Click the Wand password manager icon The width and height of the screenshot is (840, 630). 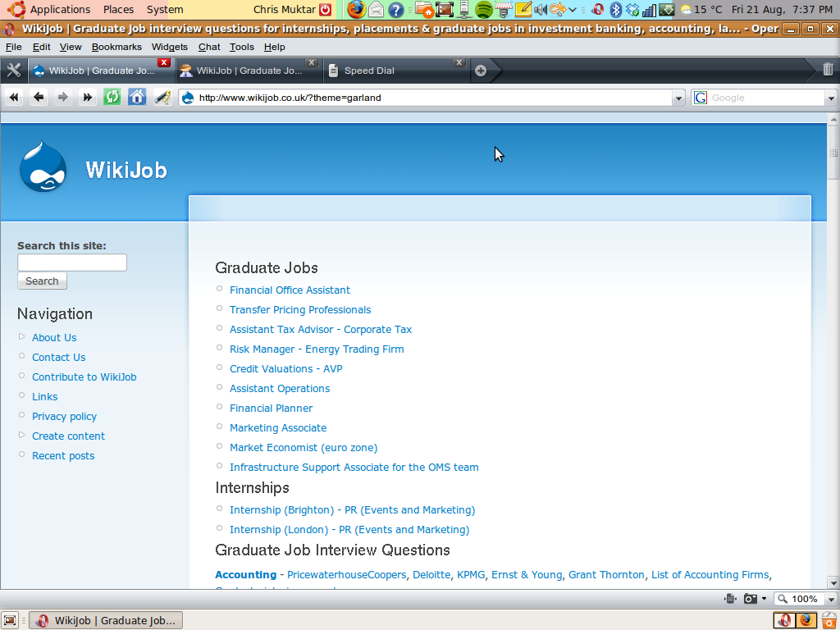tap(162, 98)
